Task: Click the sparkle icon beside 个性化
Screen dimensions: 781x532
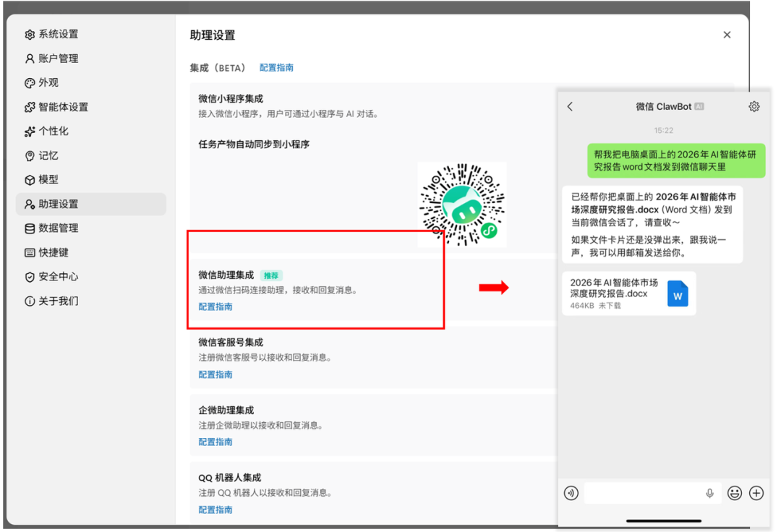Action: (30, 132)
